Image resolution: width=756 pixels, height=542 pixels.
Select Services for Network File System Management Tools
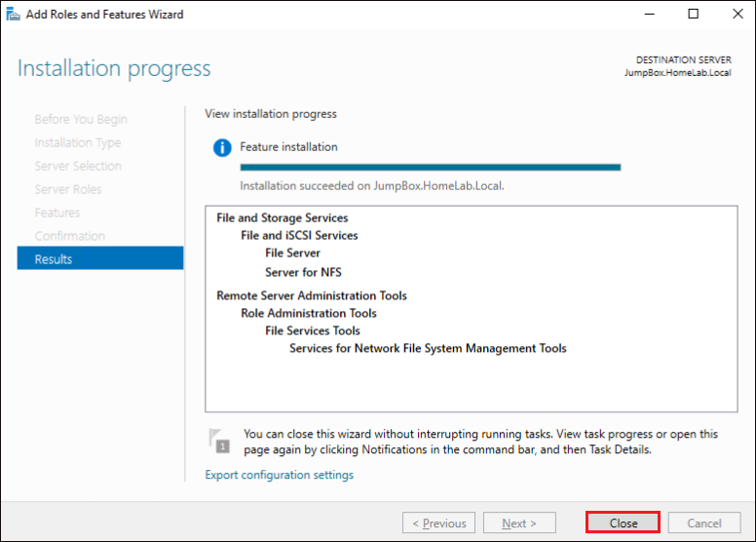pos(428,348)
